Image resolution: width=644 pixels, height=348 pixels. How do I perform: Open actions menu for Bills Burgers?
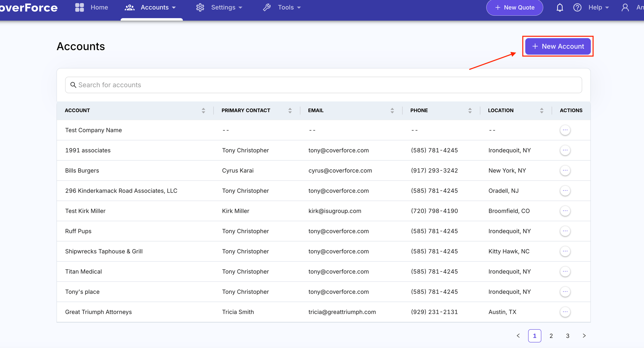(565, 170)
